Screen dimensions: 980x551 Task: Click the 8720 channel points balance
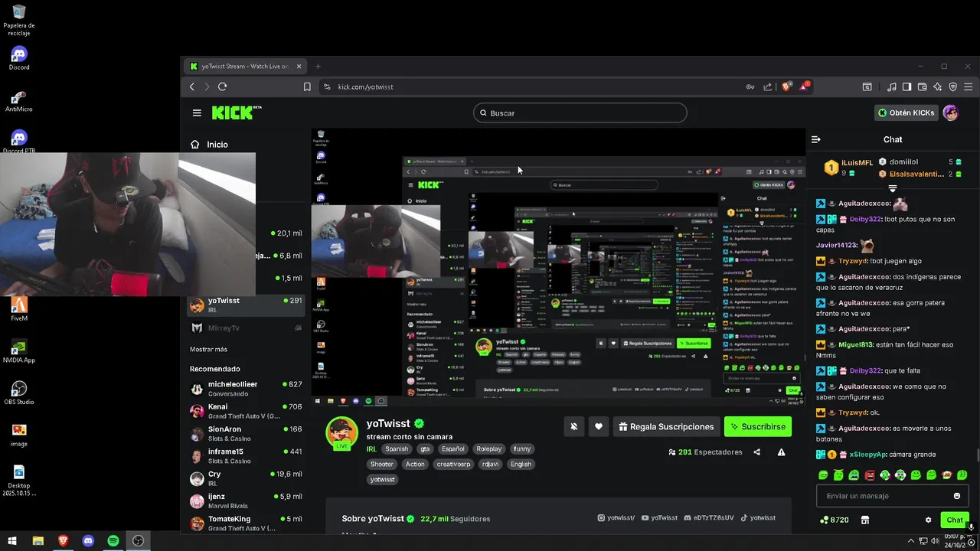point(834,520)
